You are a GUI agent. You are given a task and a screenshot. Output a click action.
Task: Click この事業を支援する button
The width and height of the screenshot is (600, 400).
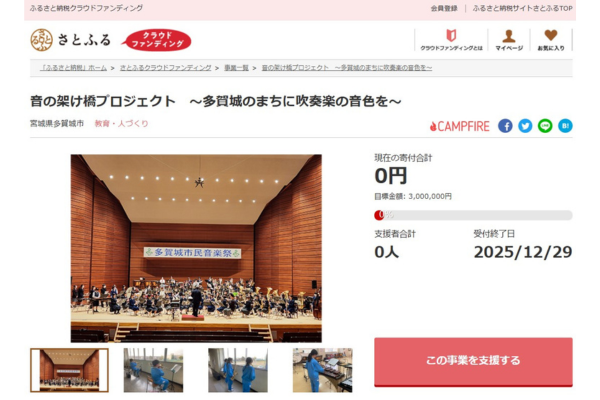tap(473, 362)
